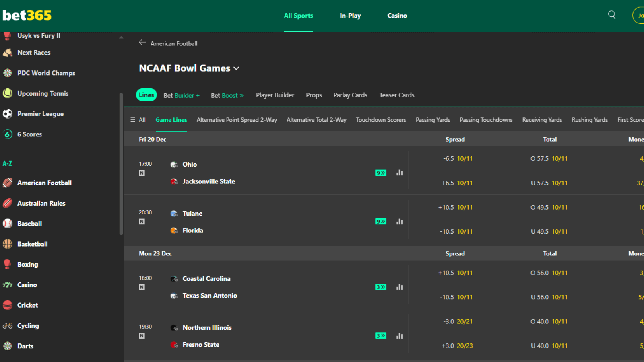Open Bet Builder + tab

pos(182,95)
